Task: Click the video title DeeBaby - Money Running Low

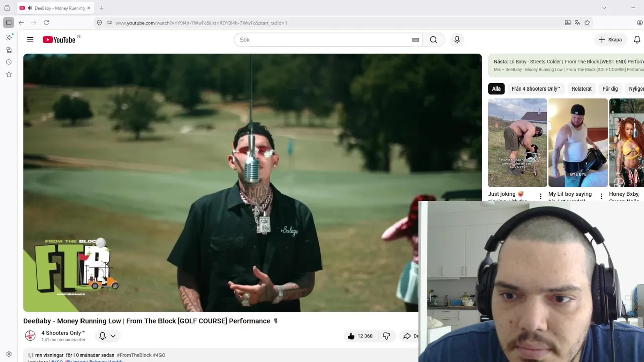Action: coord(150,321)
